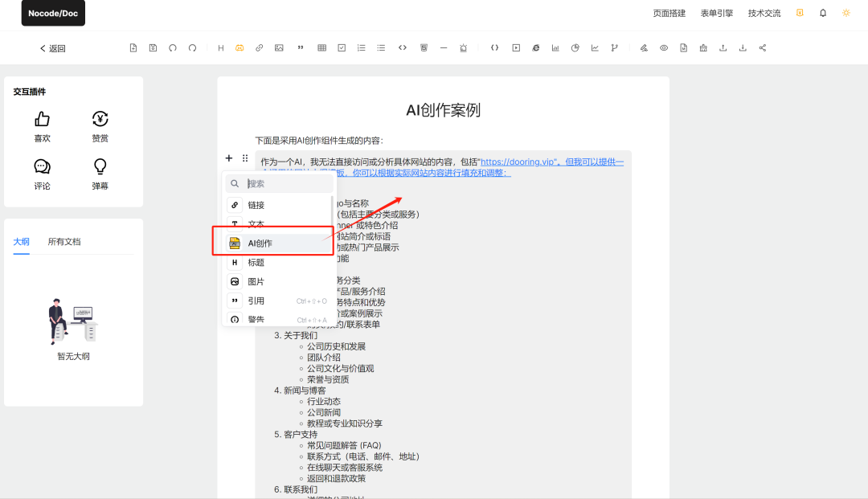Insert an image via the image toolbar icon
Image resolution: width=868 pixels, height=499 pixels.
[279, 47]
